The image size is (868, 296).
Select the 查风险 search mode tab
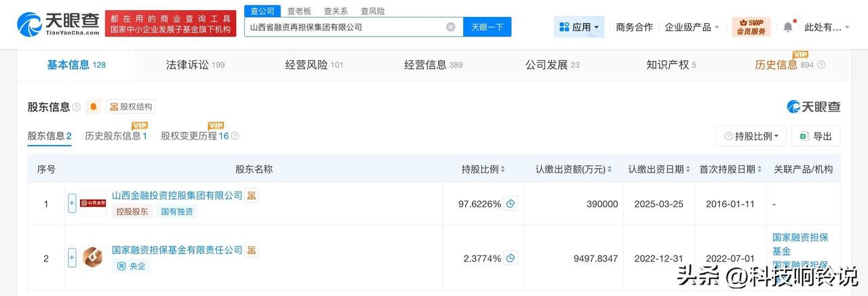[x=373, y=11]
